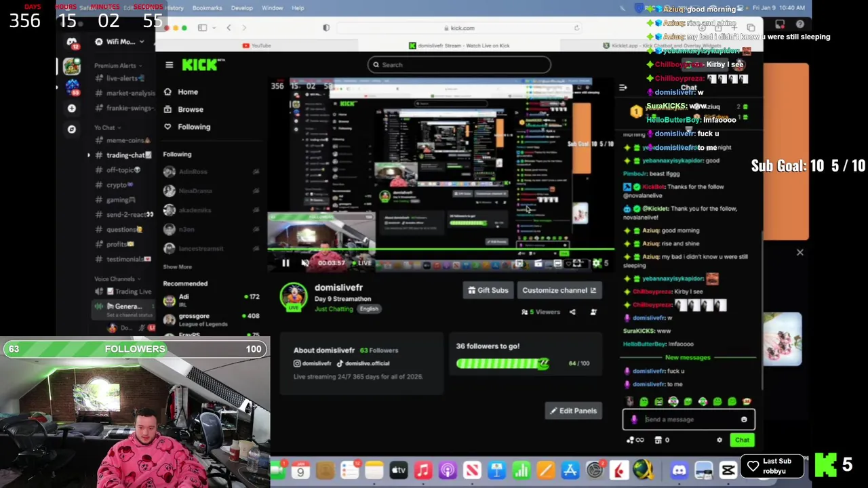868x488 pixels.
Task: Open the Help menu
Action: (x=298, y=7)
